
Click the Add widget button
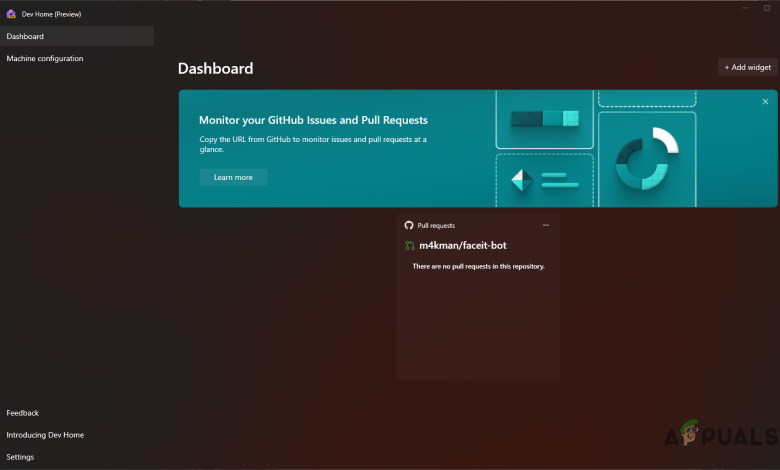click(x=747, y=67)
